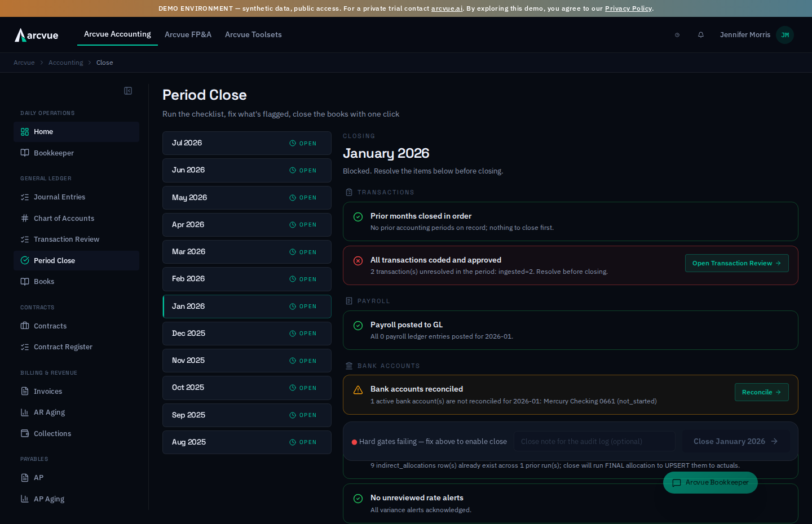812x524 pixels.
Task: Go to Invoices
Action: point(76,392)
